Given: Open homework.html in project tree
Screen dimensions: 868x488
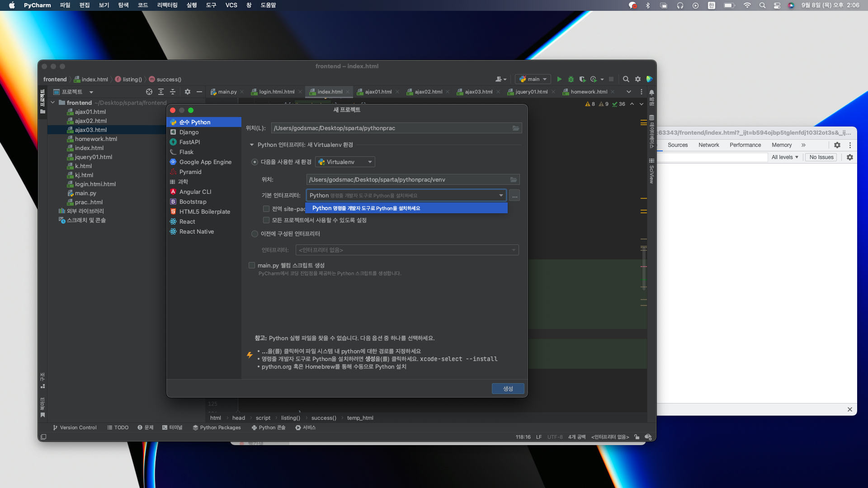Looking at the screenshot, I should tap(96, 139).
